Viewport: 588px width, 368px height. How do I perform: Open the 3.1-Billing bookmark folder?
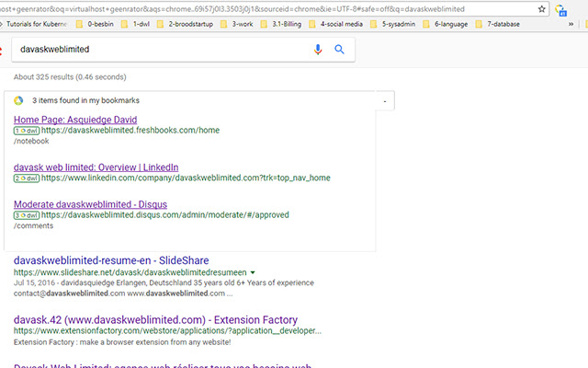click(x=281, y=24)
